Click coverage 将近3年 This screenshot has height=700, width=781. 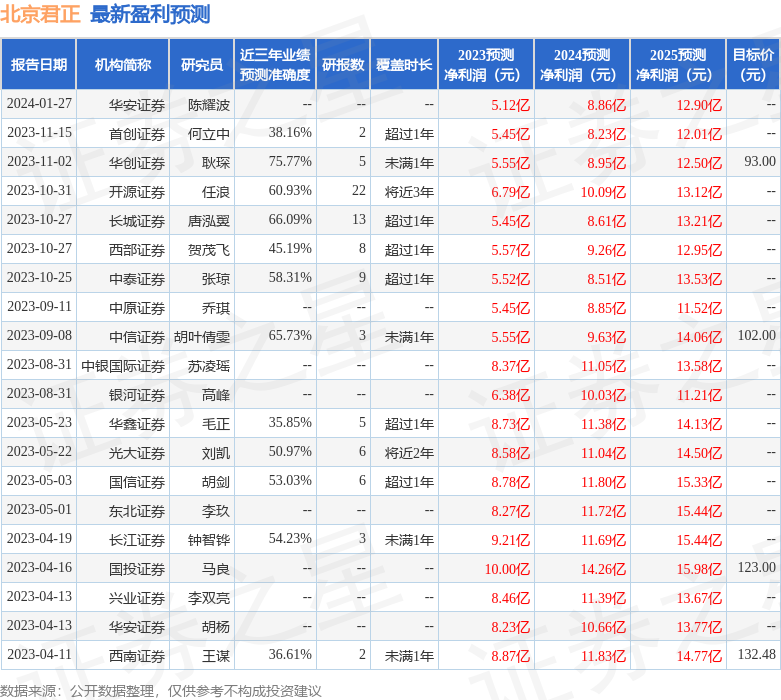point(409,192)
